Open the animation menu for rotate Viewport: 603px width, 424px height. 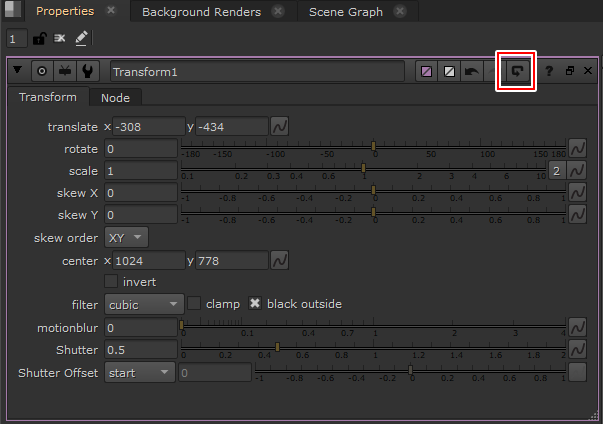click(x=577, y=149)
